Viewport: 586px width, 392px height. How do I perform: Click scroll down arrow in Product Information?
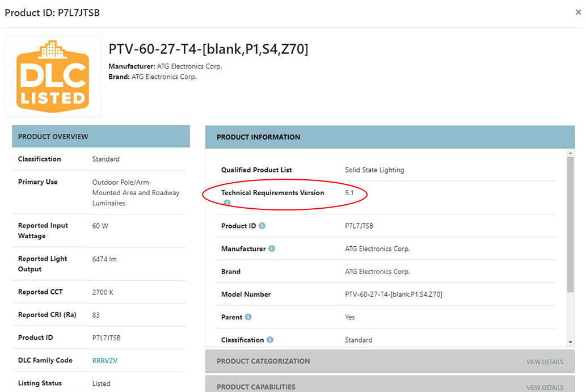(x=571, y=342)
